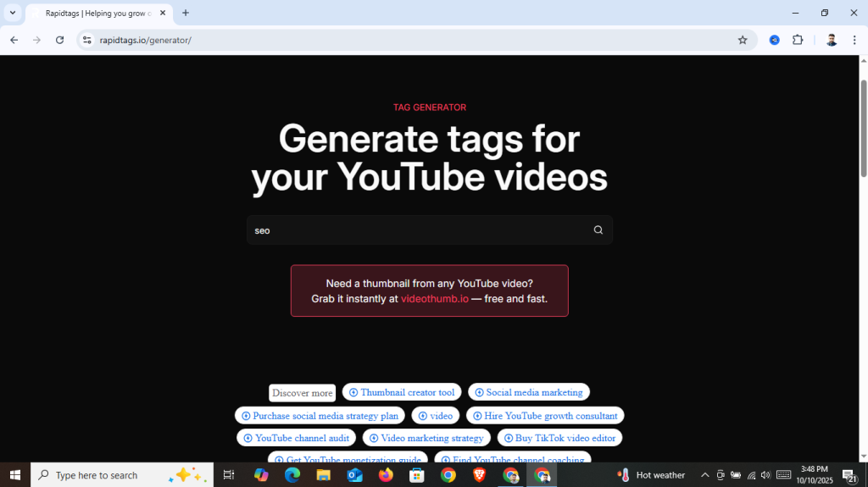
Task: Click the search magnifier icon in tag field
Action: [x=598, y=230]
